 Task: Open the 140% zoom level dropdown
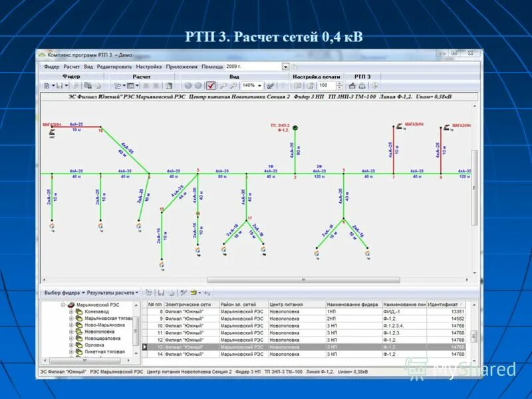[259, 86]
